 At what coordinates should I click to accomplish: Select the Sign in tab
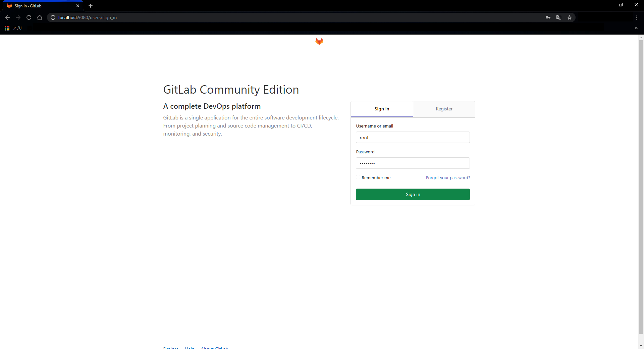tap(382, 109)
